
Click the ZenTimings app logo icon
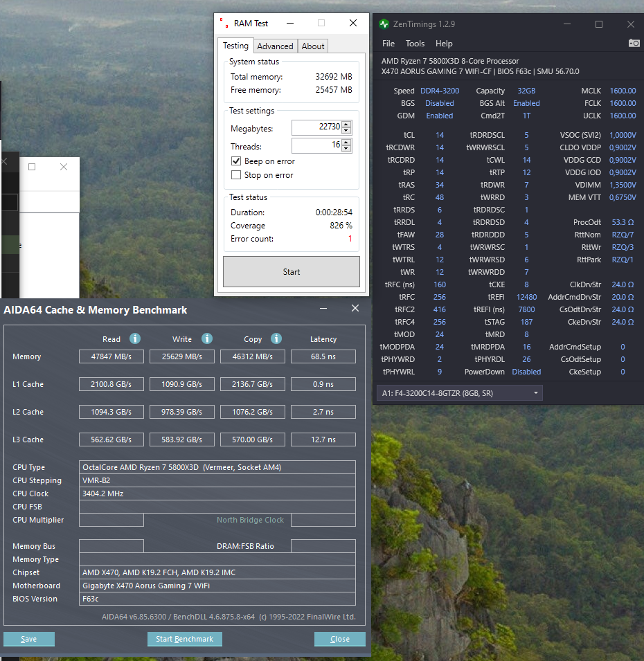384,24
